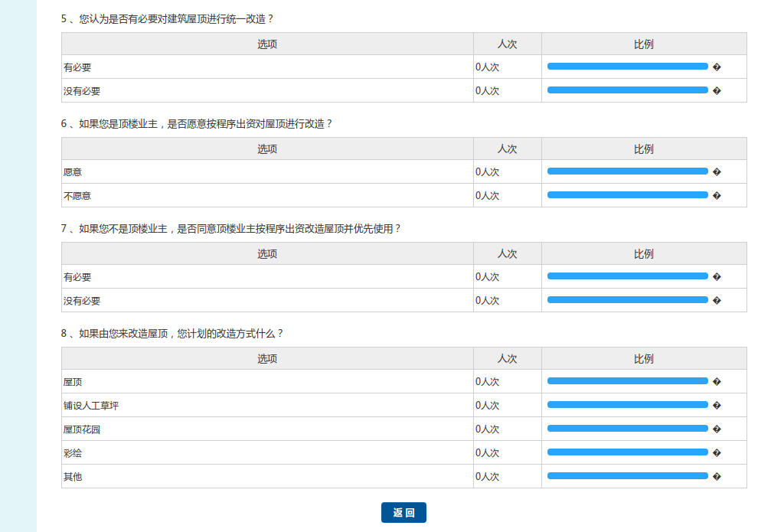Viewport: 771px width, 532px height.
Task: Click the progress bar for 彩绘
Action: click(627, 452)
